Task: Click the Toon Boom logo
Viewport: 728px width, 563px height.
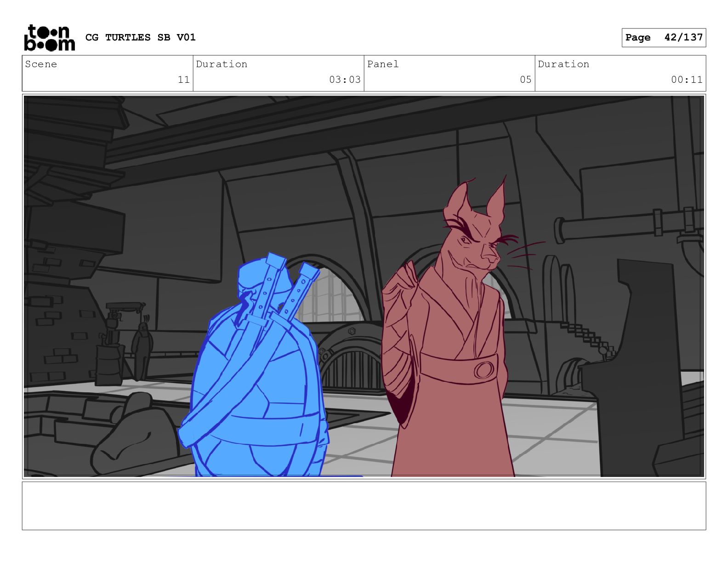Action: coord(49,37)
